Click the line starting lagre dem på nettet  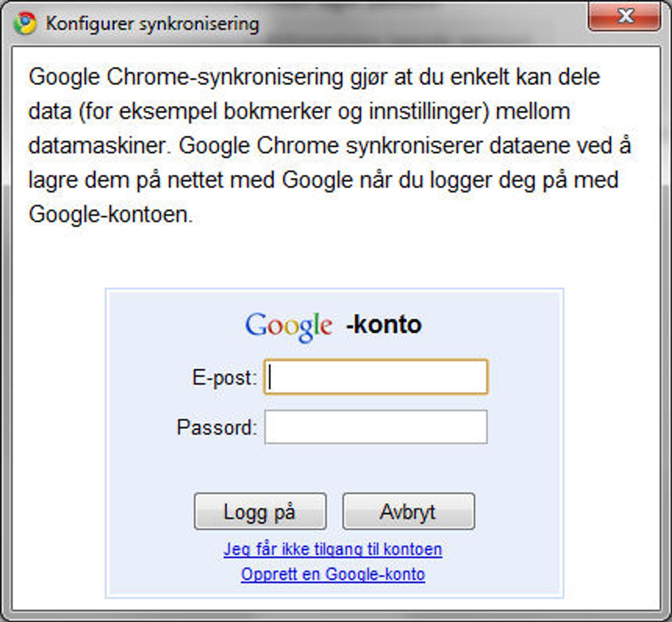(323, 180)
